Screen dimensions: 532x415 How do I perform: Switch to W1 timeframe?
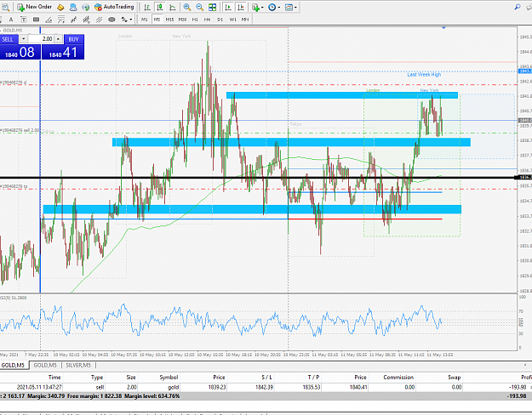click(232, 20)
